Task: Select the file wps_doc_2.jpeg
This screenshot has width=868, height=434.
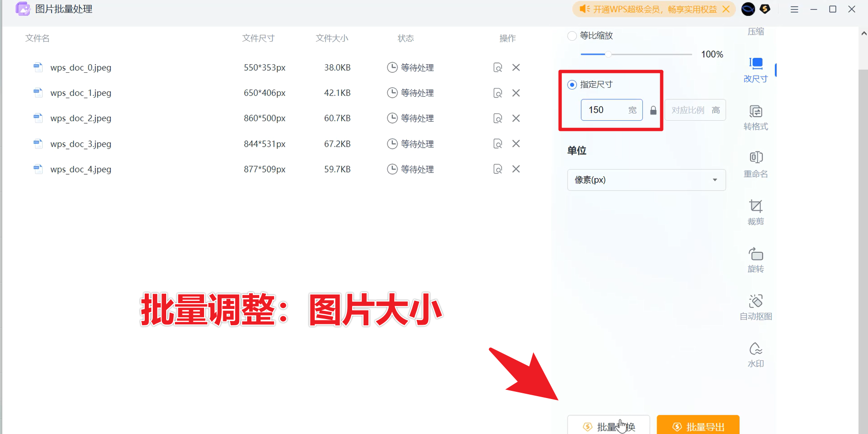Action: 81,118
